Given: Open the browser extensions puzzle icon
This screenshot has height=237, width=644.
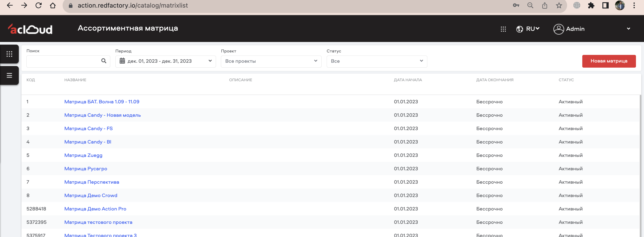Looking at the screenshot, I should [x=591, y=6].
